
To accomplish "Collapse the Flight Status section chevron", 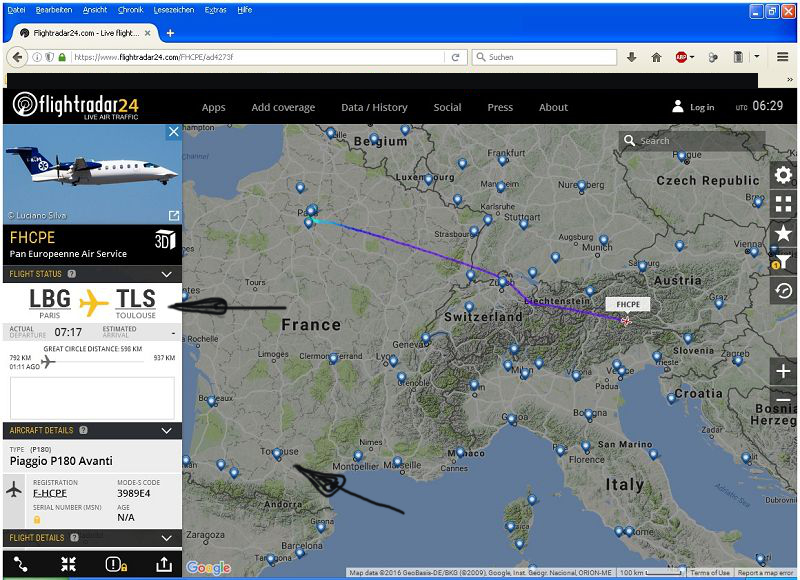I will [166, 274].
